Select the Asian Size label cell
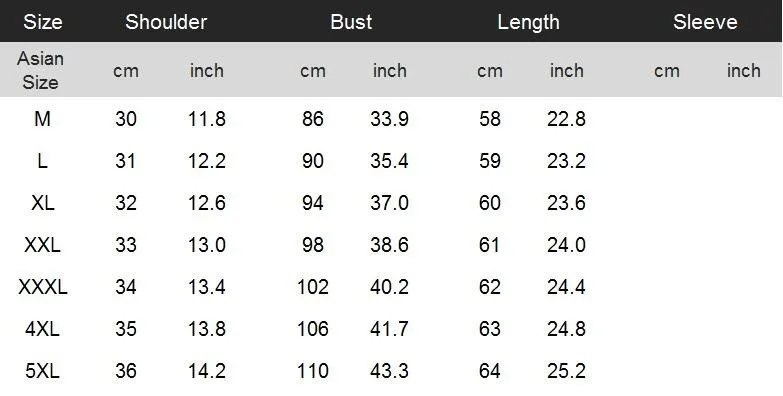 click(x=40, y=70)
